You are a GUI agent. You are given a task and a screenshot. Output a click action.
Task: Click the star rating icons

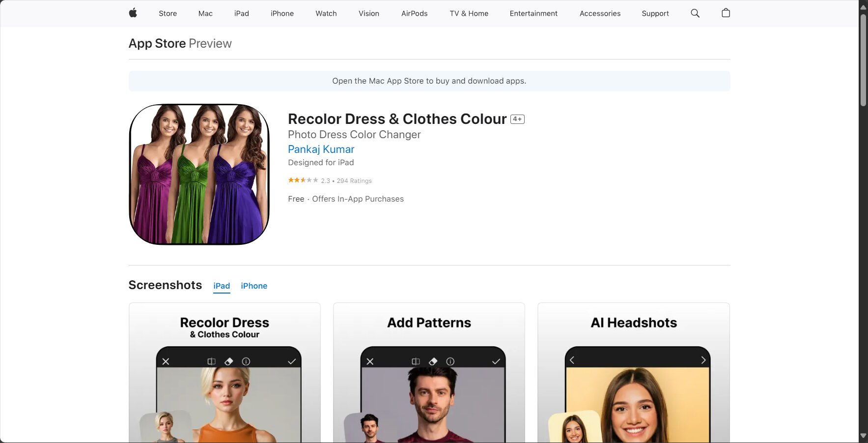303,180
